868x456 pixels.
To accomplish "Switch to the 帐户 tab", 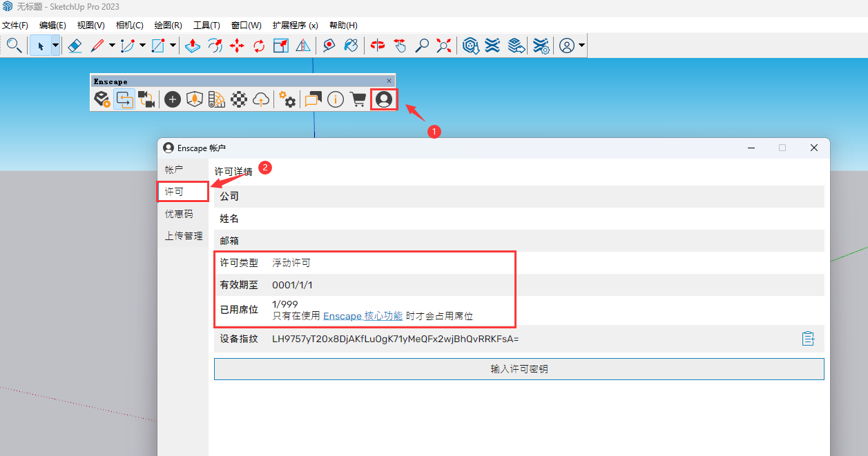I will tap(183, 170).
